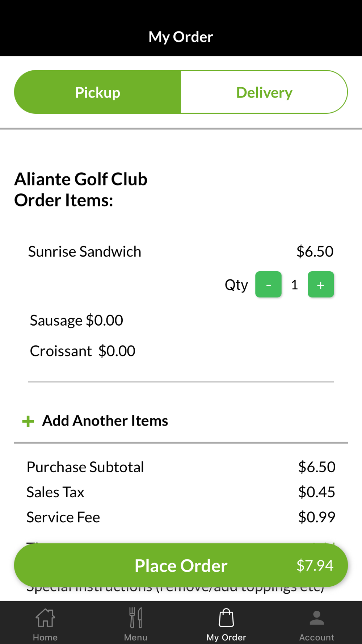Tap the green plus icon beside Add Another Items
This screenshot has width=362, height=644.
tap(28, 421)
